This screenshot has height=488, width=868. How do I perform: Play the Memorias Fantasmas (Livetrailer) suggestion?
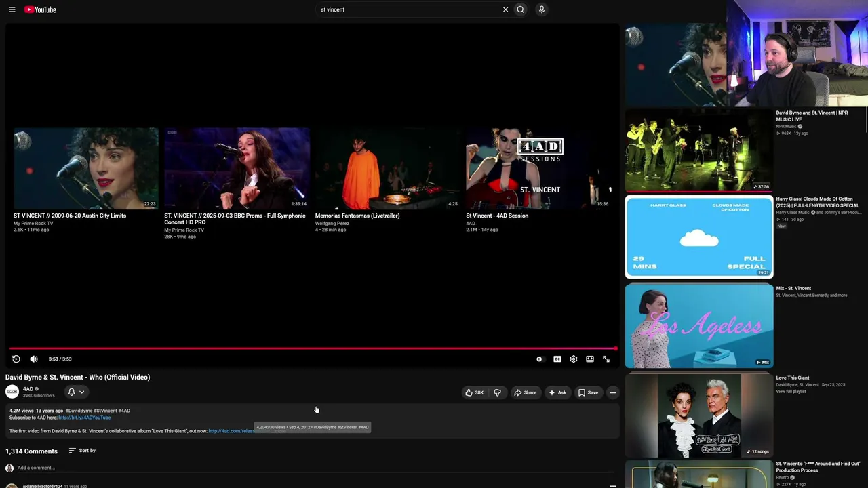click(x=387, y=168)
